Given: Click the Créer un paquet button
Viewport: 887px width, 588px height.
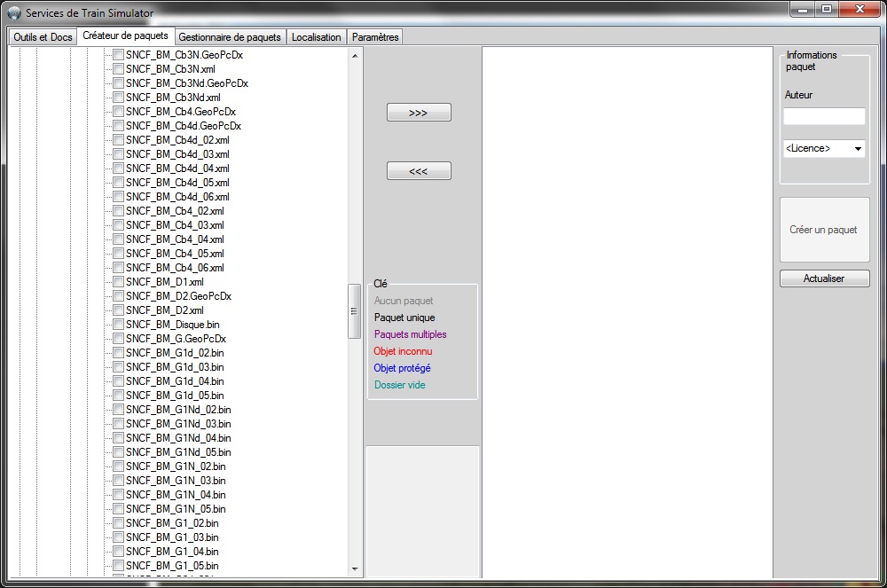Looking at the screenshot, I should [824, 230].
